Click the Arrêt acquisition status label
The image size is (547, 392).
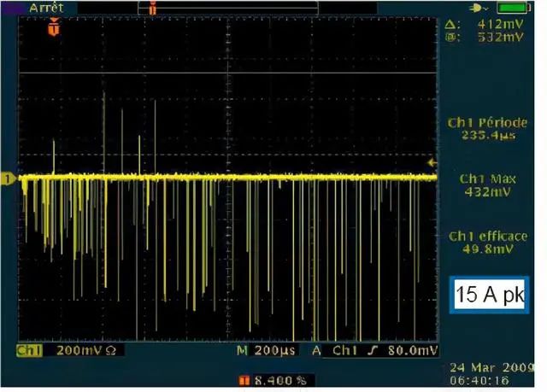click(45, 7)
